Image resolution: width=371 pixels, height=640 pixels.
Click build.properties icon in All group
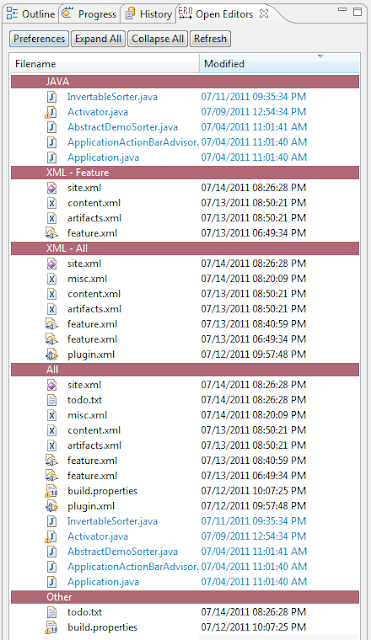pos(51,491)
